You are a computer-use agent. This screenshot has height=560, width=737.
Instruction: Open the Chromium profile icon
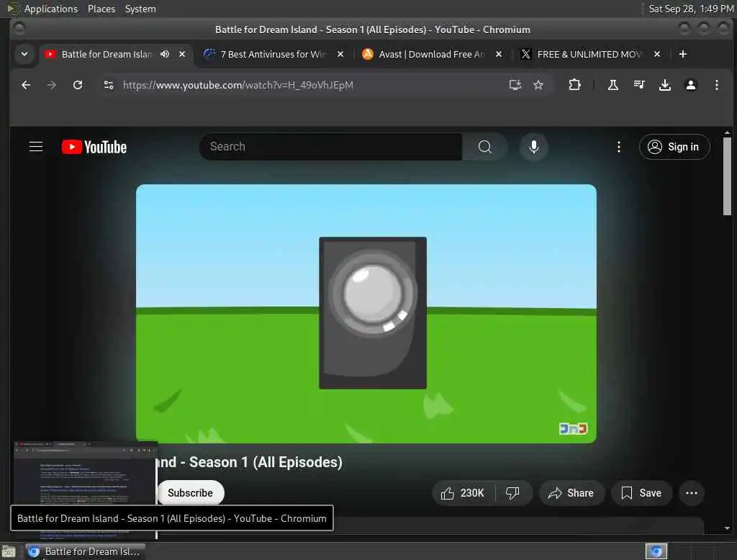pos(690,85)
